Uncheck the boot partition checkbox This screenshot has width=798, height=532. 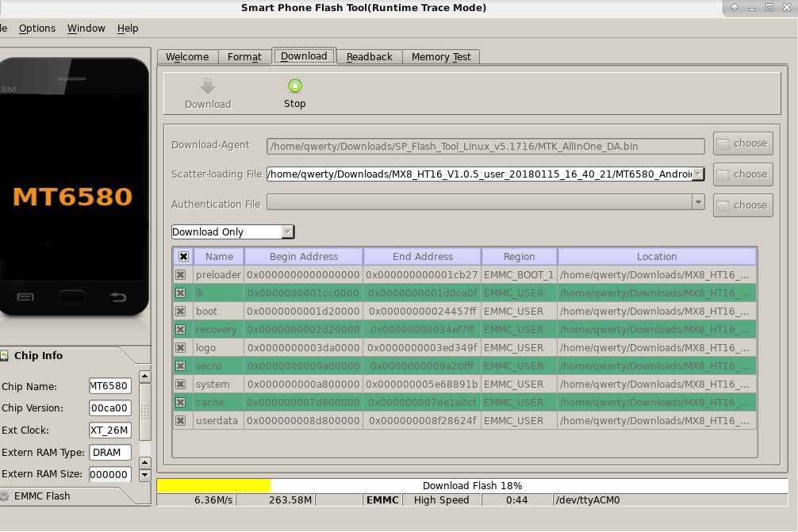coord(180,312)
